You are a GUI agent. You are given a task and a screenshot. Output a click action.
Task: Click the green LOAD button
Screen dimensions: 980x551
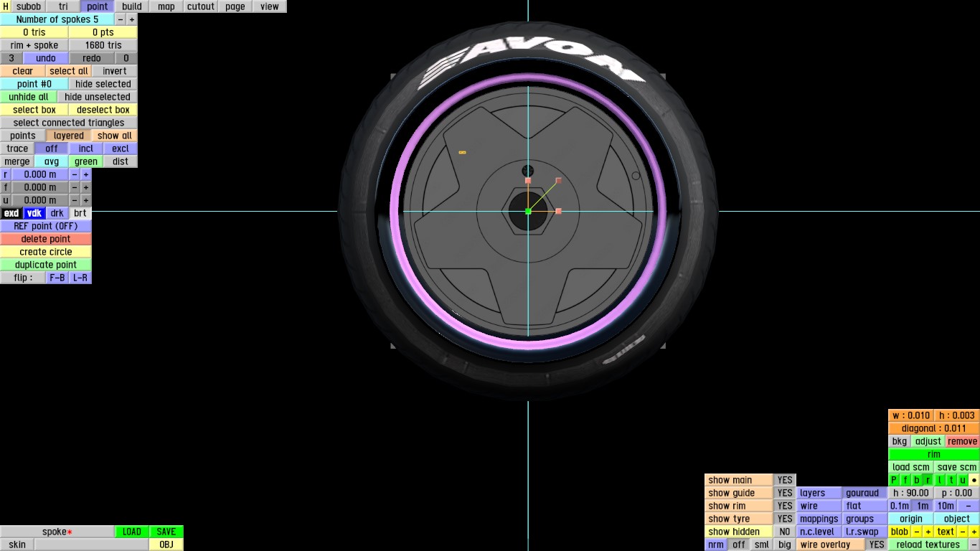click(132, 532)
